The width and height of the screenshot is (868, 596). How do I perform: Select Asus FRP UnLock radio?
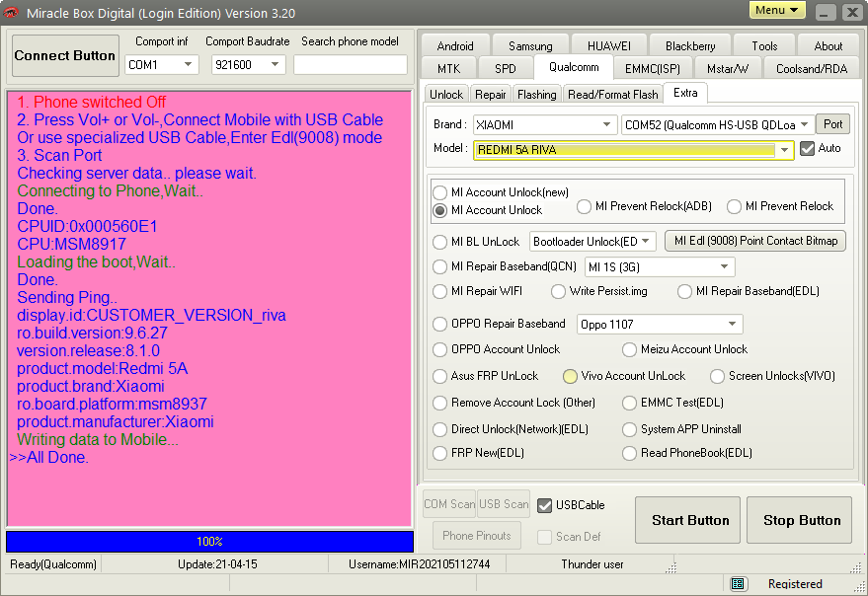click(440, 376)
